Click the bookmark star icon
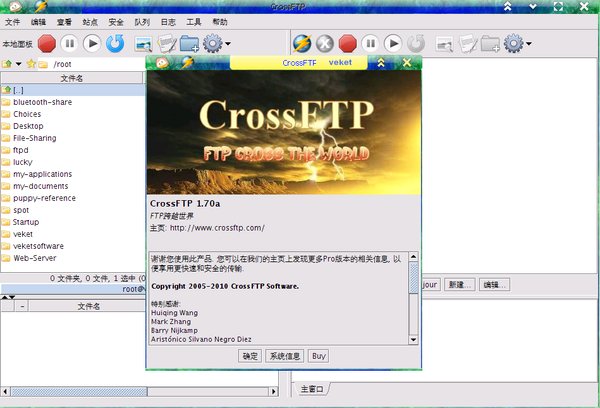The image size is (600, 408). coord(31,64)
